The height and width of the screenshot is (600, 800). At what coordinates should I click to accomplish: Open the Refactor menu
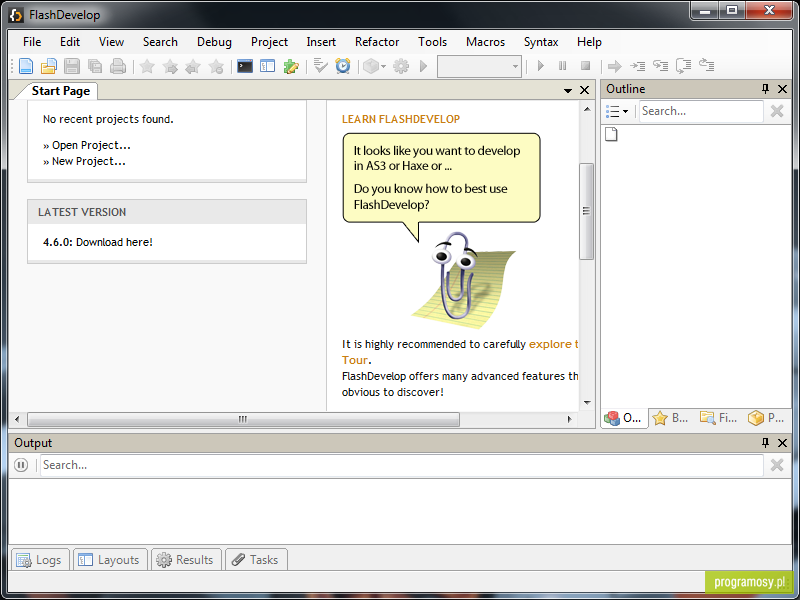coord(377,42)
